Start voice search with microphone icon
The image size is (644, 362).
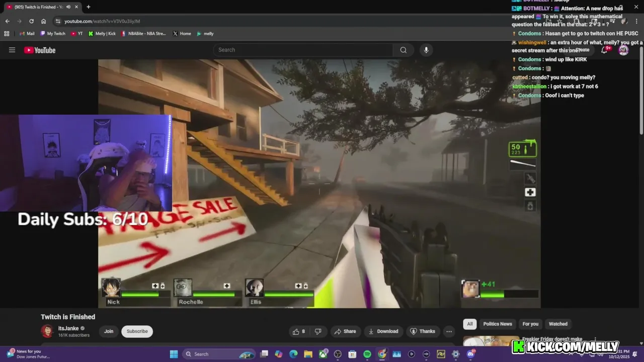coord(426,50)
